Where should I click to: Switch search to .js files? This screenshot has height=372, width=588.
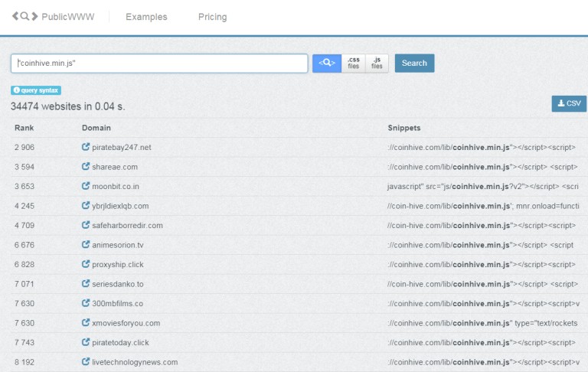point(377,63)
